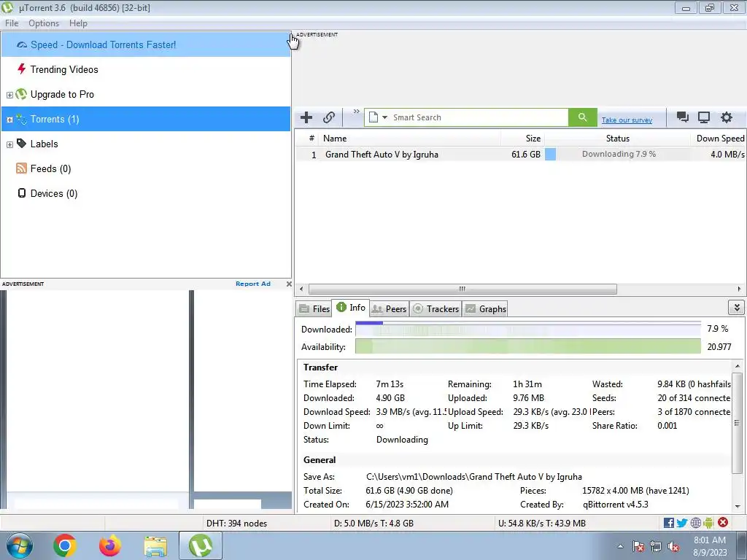This screenshot has width=747, height=560.
Task: Switch to the Info tab
Action: pos(351,308)
